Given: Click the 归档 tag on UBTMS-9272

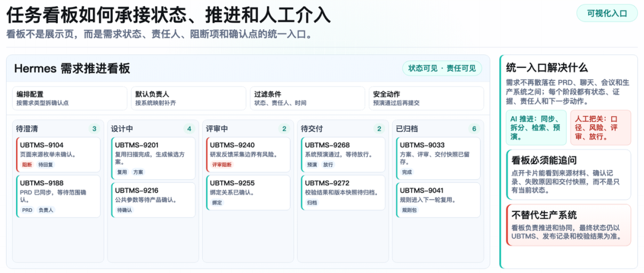Looking at the screenshot, I should pyautogui.click(x=312, y=203).
